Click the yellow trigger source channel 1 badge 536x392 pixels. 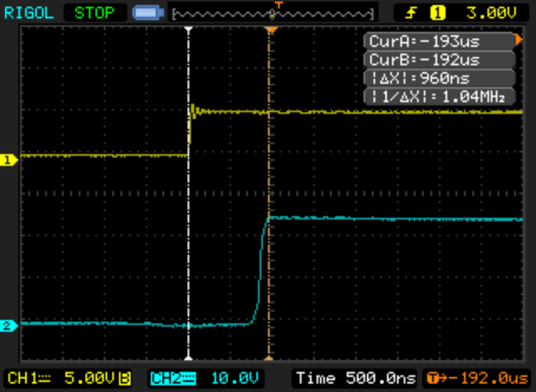[438, 13]
